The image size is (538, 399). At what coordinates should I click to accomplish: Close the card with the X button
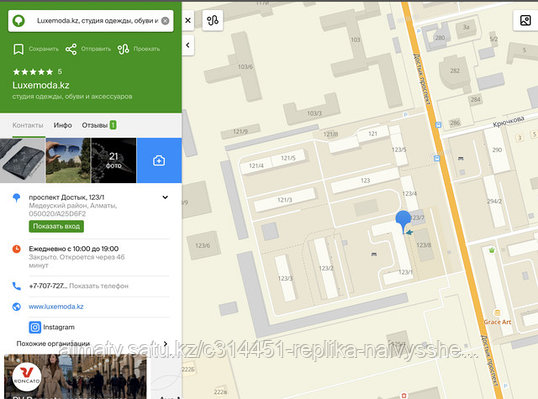[188, 21]
